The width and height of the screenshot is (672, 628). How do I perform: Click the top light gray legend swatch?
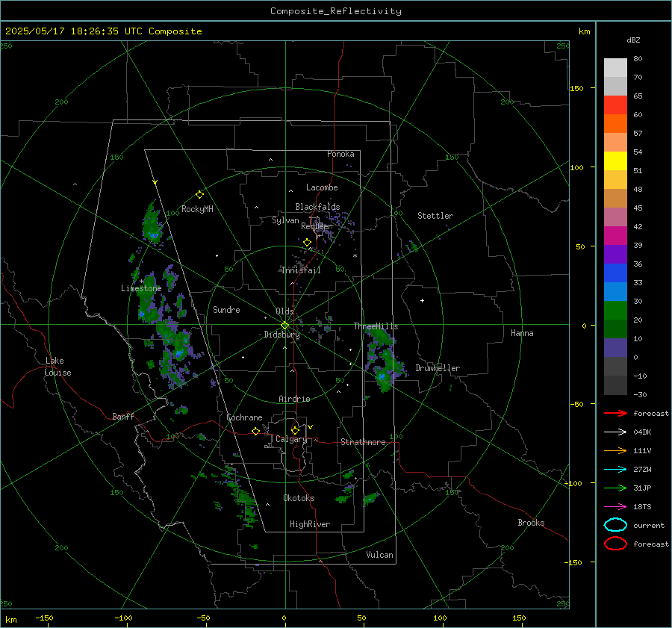(615, 67)
